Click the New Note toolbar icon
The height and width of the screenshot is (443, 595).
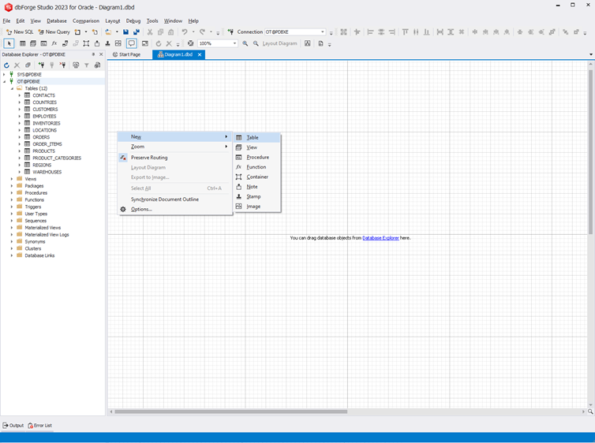(x=97, y=44)
